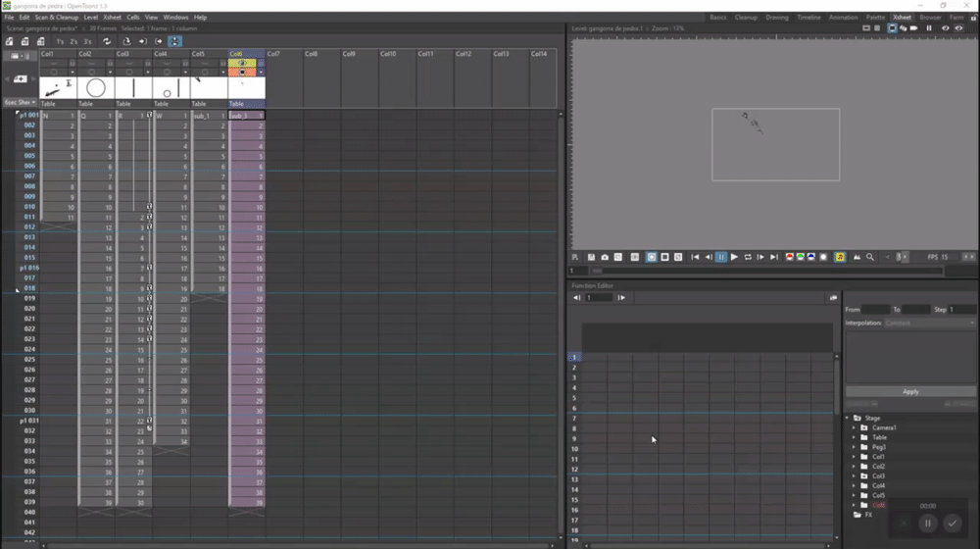Click the save preview images icon
Viewport: 980px width, 549px height.
[591, 257]
